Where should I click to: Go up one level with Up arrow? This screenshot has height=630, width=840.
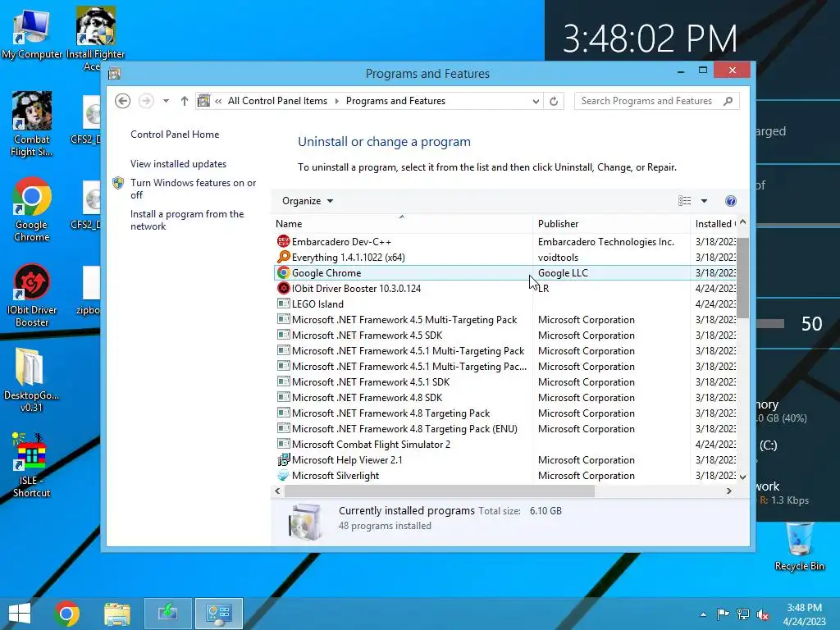(x=185, y=101)
